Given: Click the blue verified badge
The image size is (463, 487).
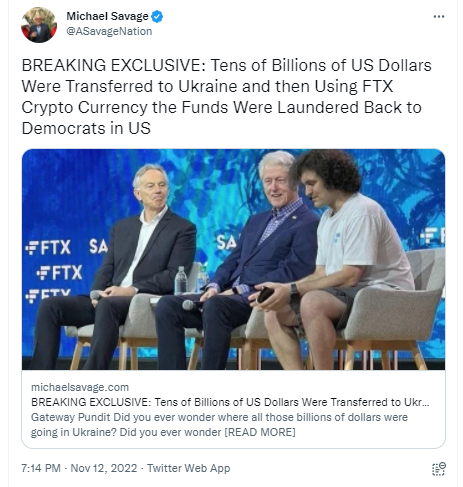Looking at the screenshot, I should 157,16.
